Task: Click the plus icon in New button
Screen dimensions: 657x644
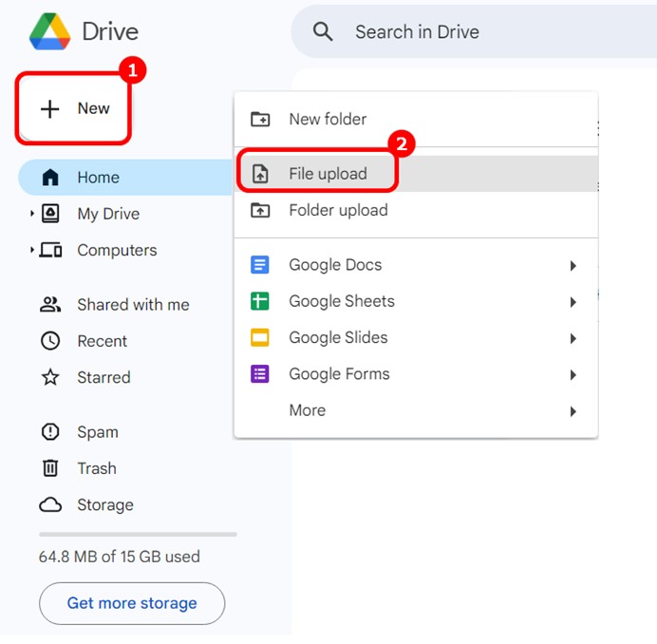Action: coord(50,109)
